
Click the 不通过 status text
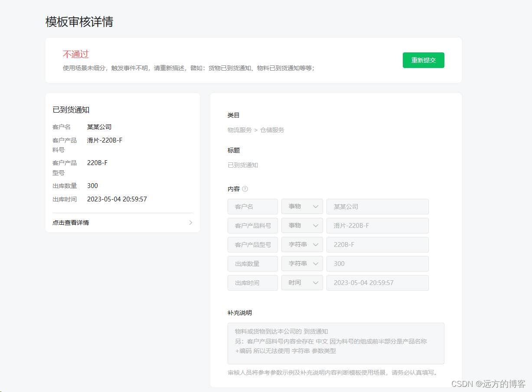tap(76, 54)
